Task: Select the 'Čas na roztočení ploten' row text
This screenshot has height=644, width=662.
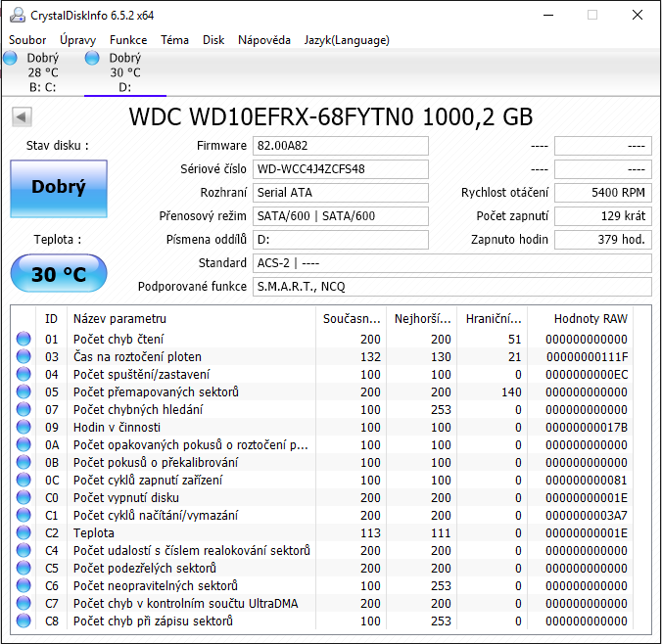Action: (137, 357)
